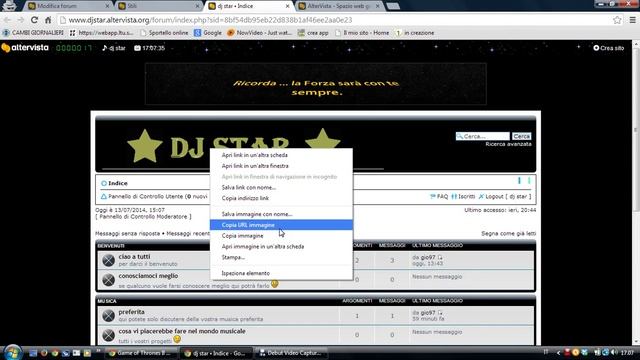Click the address bar URL
The width and height of the screenshot is (640, 360).
point(210,20)
